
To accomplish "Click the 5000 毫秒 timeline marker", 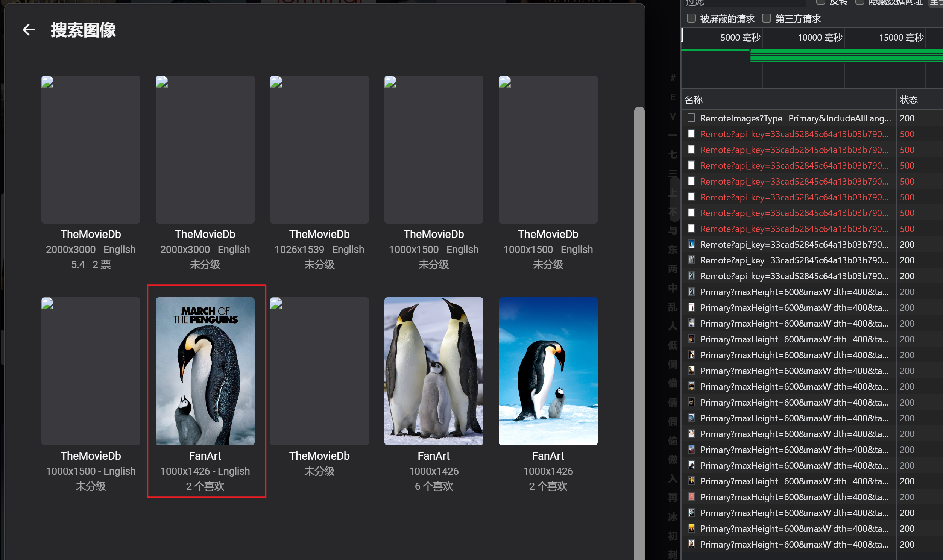I will (741, 38).
